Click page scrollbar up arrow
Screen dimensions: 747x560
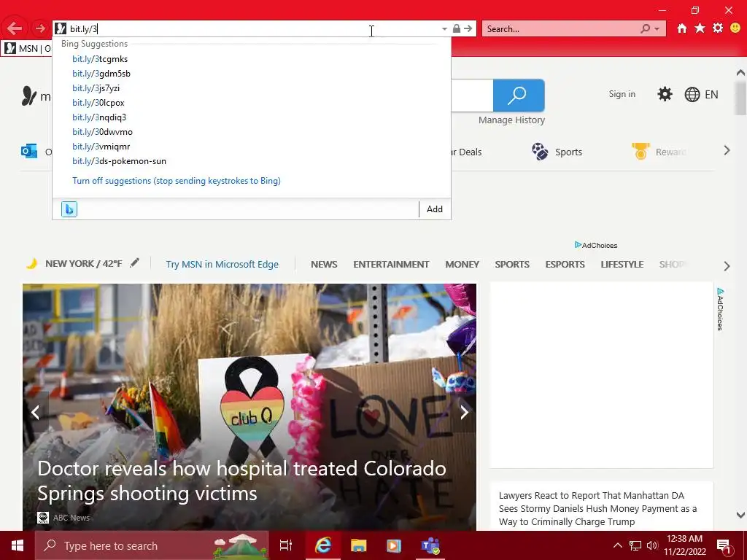click(740, 73)
